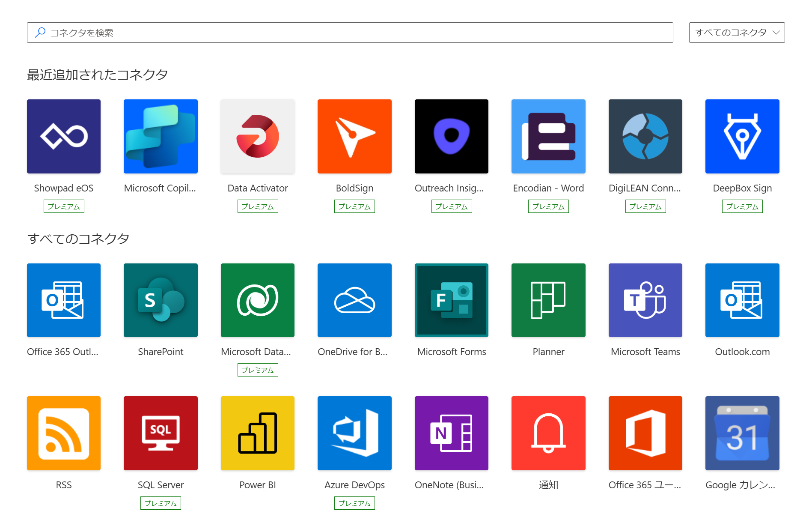This screenshot has width=812, height=514.
Task: Select the Microsoft Forms connector icon
Action: 452,300
